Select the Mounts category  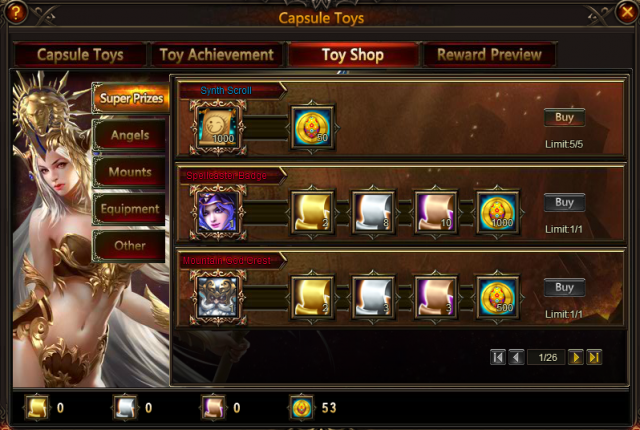(130, 172)
